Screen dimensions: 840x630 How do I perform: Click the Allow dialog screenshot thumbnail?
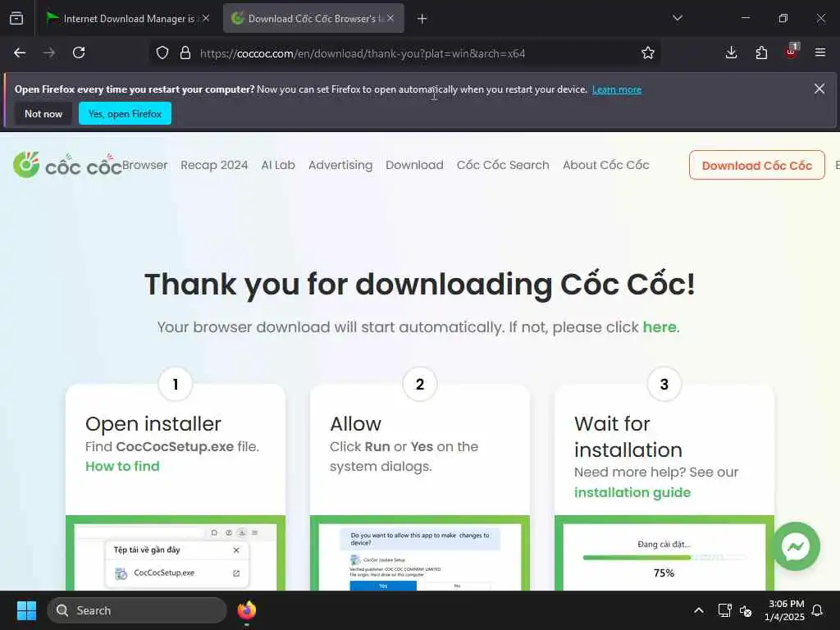pyautogui.click(x=420, y=554)
